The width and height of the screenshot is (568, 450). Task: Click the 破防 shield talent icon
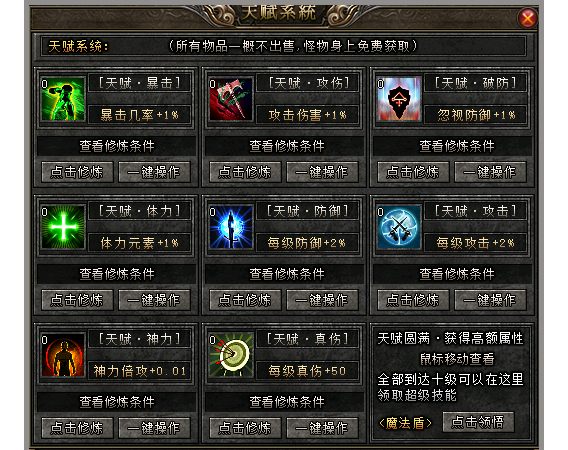(x=399, y=99)
